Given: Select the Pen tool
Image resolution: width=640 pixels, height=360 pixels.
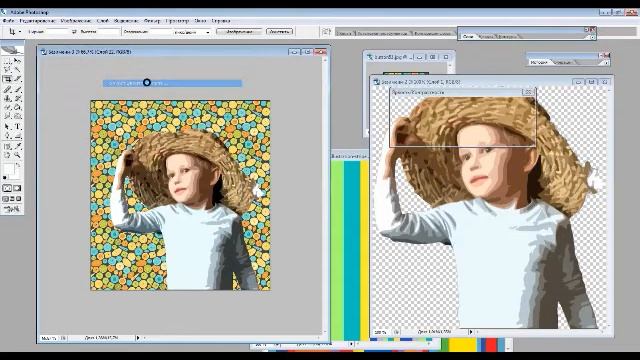Looking at the screenshot, I should pyautogui.click(x=7, y=135).
